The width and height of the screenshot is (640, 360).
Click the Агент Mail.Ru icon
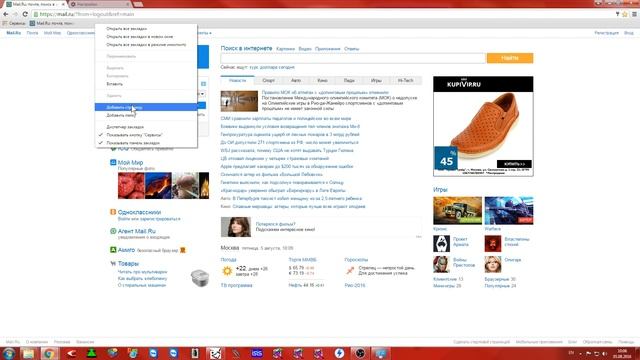pos(113,231)
